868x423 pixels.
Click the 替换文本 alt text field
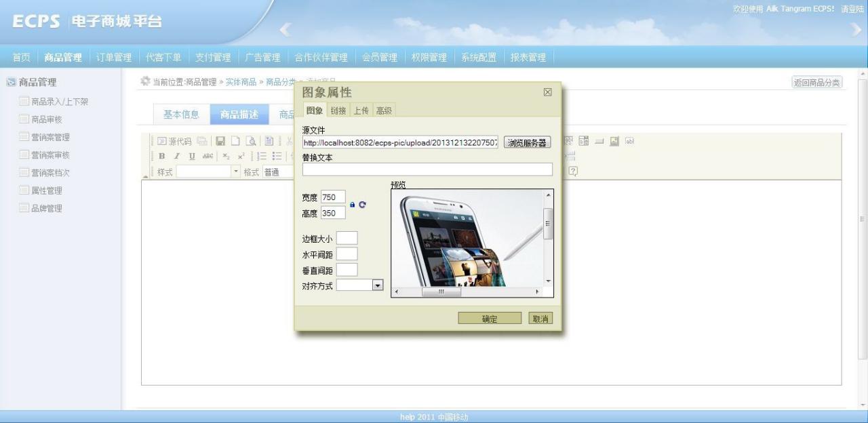(x=427, y=169)
